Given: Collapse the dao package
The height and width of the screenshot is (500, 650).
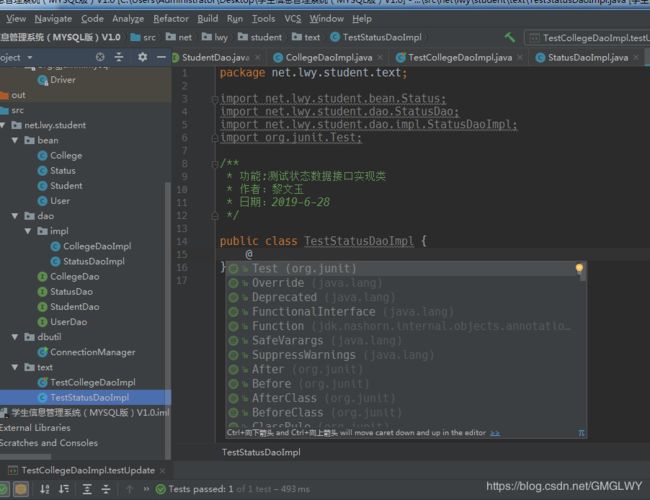Looking at the screenshot, I should [15, 216].
